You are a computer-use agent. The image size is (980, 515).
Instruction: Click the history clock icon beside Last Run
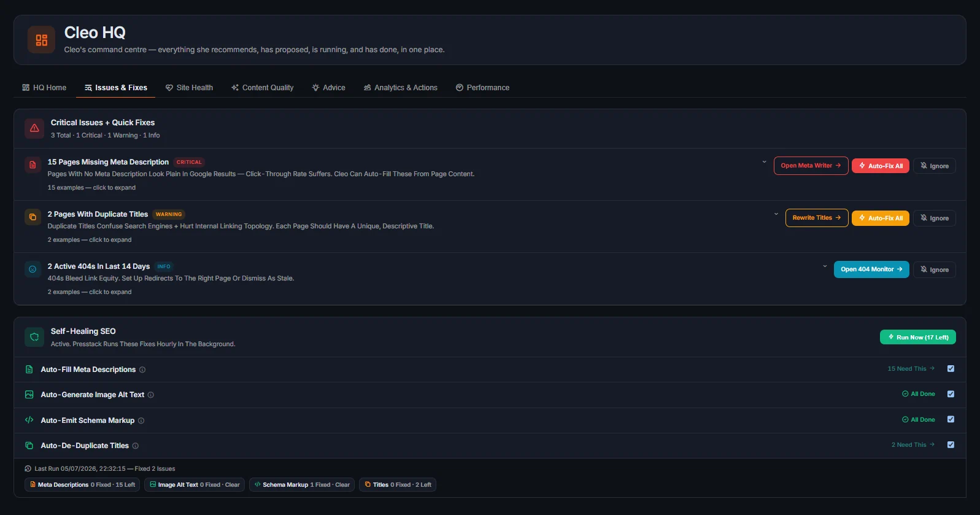[x=28, y=469]
